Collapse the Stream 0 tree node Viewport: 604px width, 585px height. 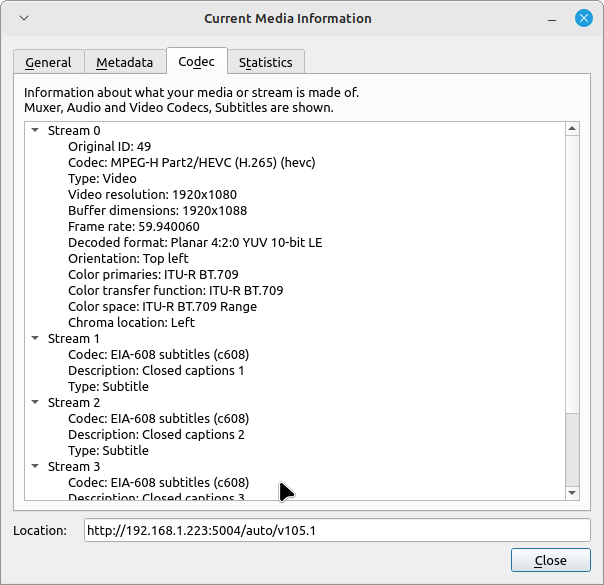point(35,131)
